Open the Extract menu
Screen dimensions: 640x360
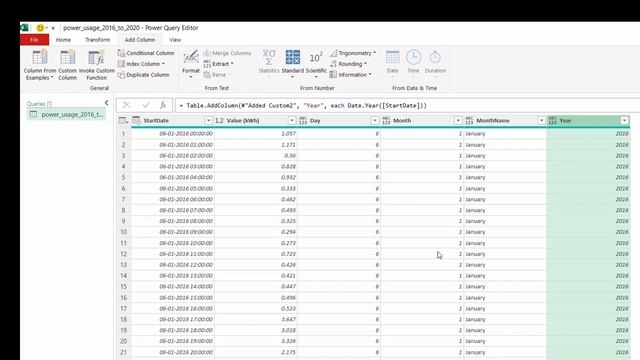tap(218, 64)
